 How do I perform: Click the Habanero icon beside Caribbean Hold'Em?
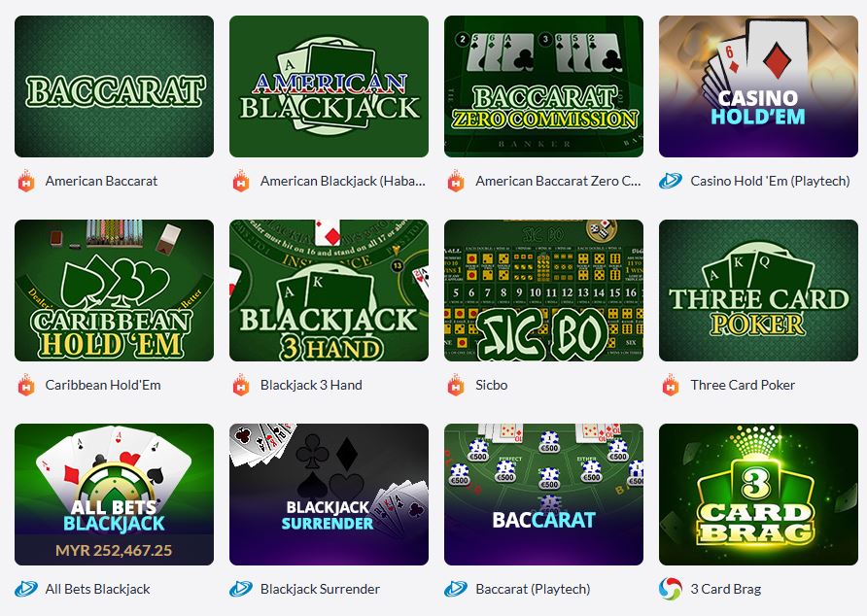[x=26, y=385]
